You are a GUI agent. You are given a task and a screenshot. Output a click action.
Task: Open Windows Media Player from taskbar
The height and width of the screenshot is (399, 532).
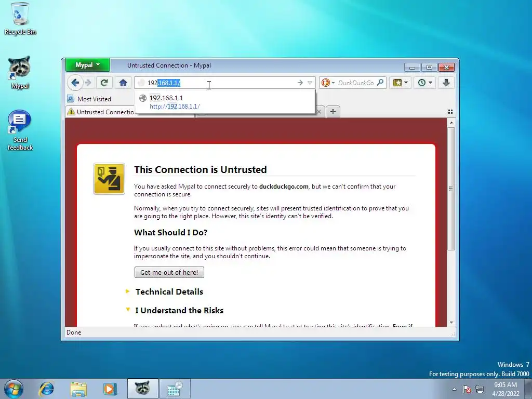click(x=110, y=389)
